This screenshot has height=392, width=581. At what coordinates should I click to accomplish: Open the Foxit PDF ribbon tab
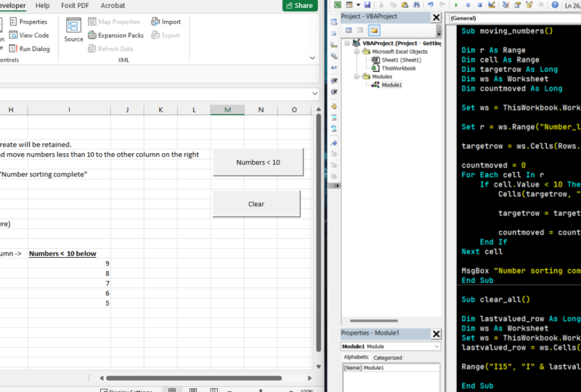coord(75,6)
